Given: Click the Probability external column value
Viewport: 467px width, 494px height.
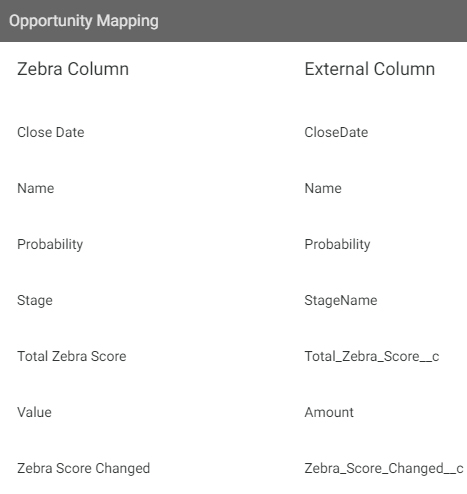Looking at the screenshot, I should pyautogui.click(x=337, y=245).
